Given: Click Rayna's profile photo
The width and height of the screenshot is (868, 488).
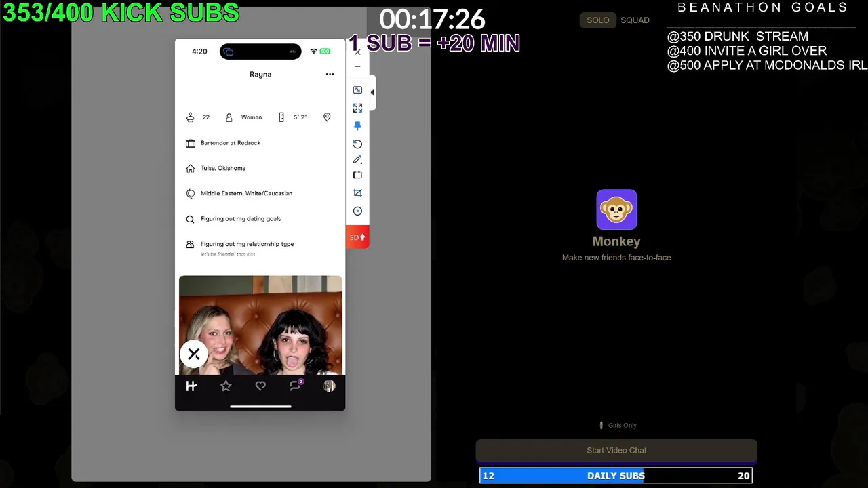Looking at the screenshot, I should [260, 325].
